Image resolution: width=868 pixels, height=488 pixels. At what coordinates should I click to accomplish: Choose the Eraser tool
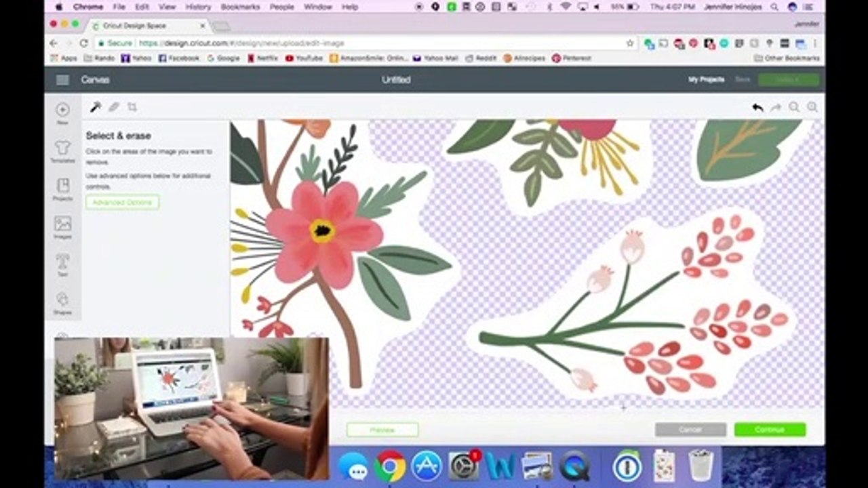[x=114, y=107]
